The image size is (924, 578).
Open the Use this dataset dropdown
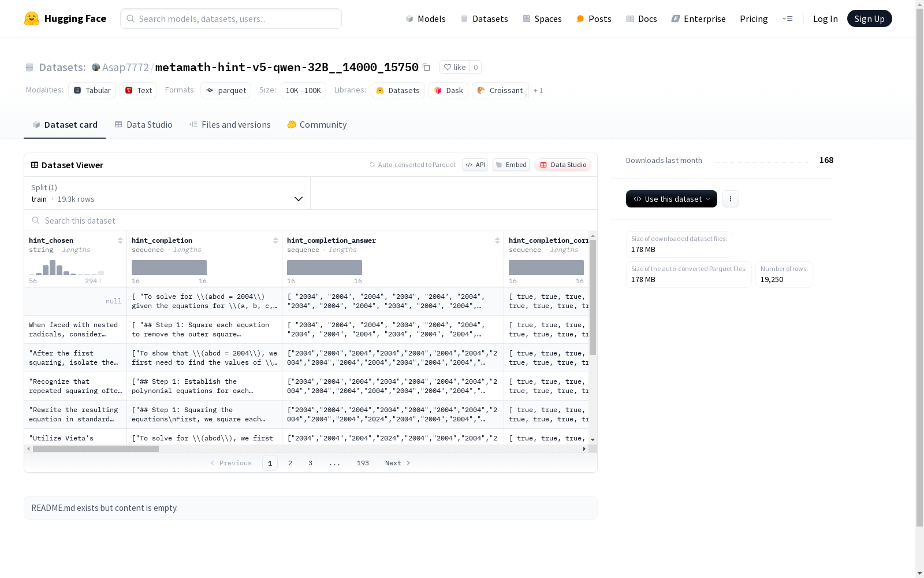(x=672, y=199)
